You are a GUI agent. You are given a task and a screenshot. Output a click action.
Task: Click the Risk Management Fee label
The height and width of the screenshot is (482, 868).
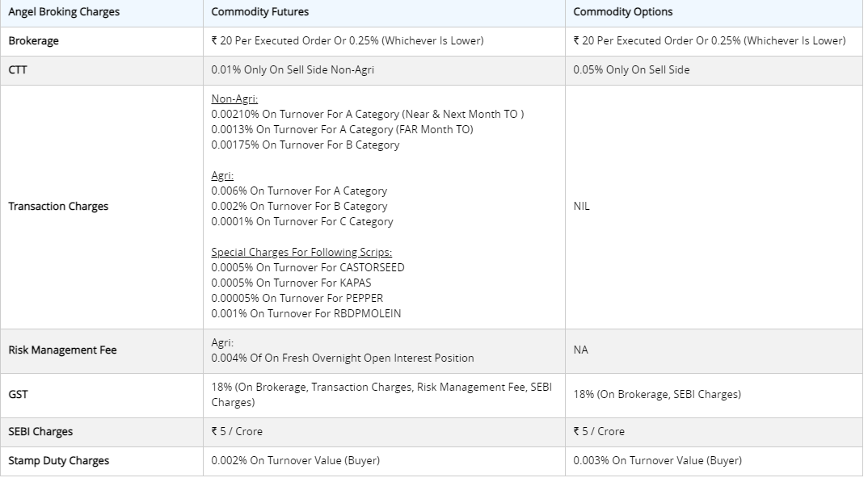[x=62, y=350]
